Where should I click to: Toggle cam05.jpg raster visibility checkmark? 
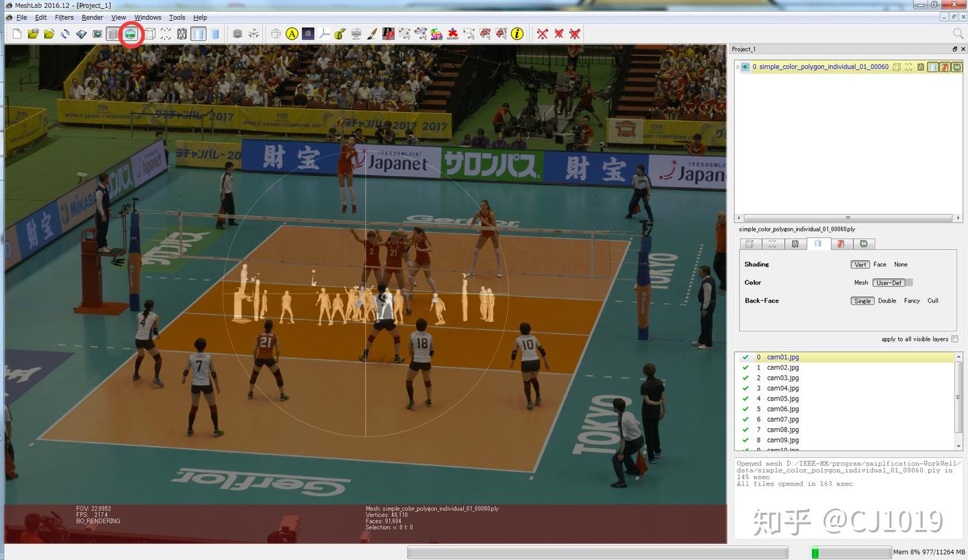coord(745,399)
